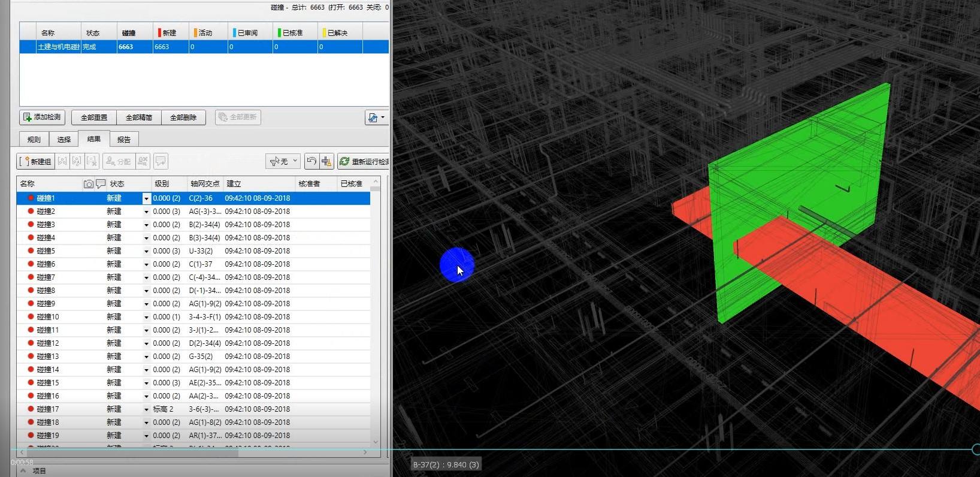This screenshot has height=477, width=980.
Task: Sort by the 级别 column header
Action: click(x=169, y=184)
